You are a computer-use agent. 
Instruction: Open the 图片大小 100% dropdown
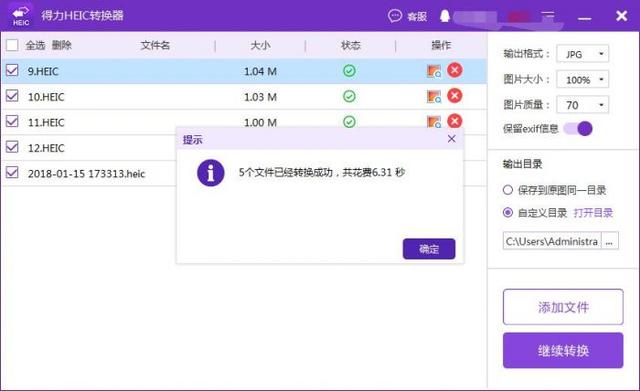[582, 80]
